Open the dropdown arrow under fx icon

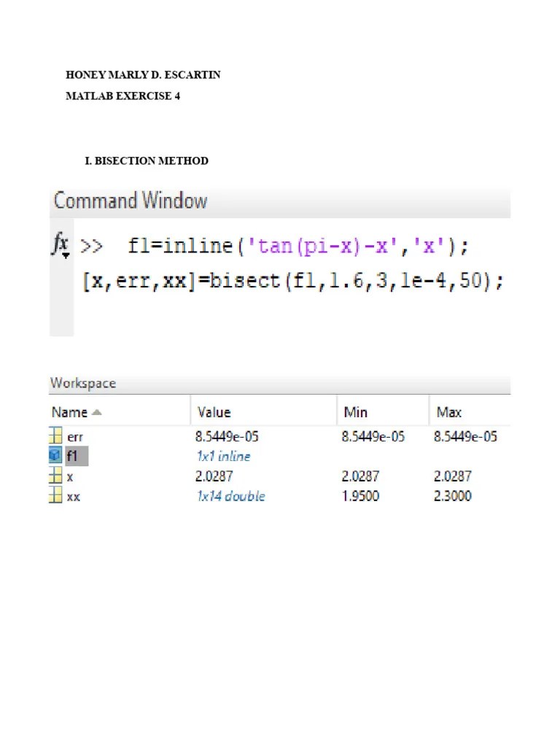(66, 256)
